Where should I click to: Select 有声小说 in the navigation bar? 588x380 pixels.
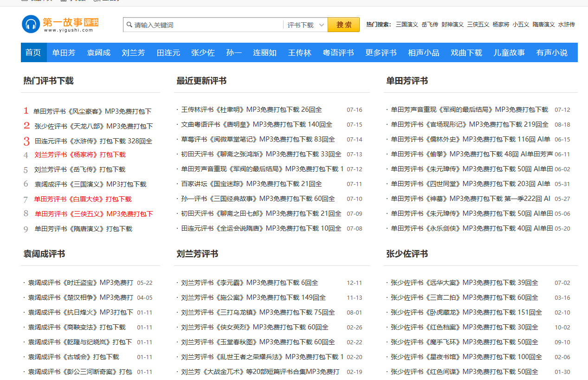pos(552,52)
